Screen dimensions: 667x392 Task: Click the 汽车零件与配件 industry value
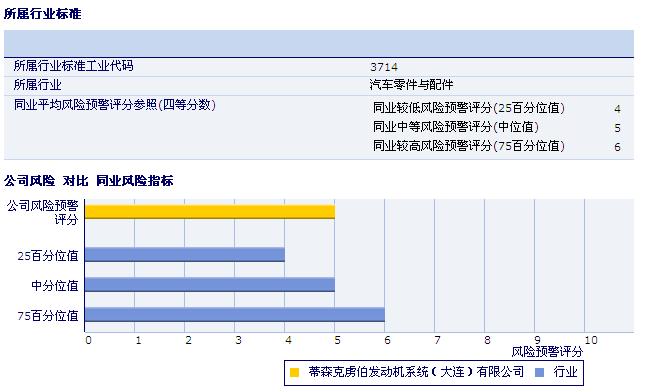[411, 85]
